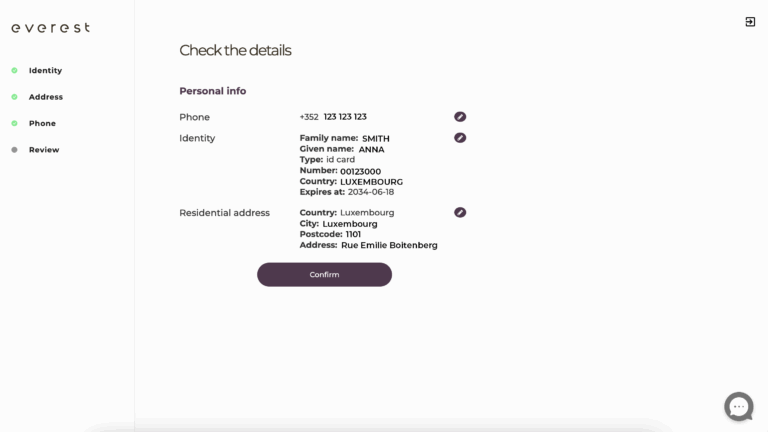Open the Address step in sidebar
The image size is (768, 432).
tap(46, 97)
